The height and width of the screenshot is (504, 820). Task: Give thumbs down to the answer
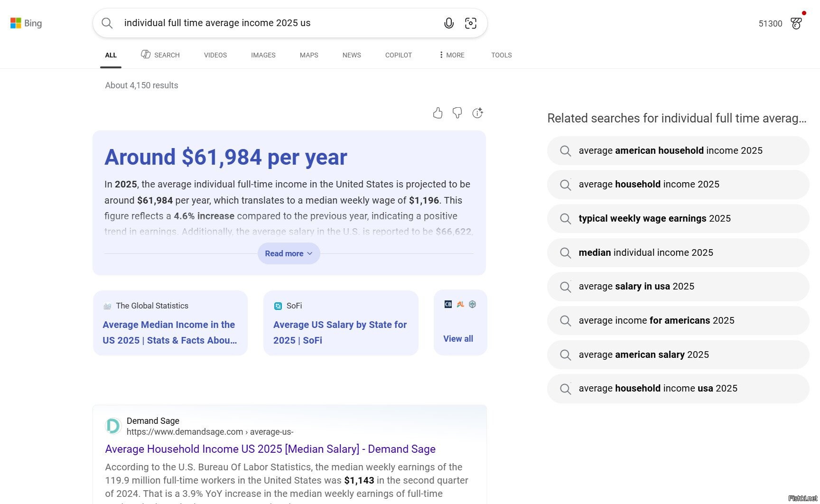pyautogui.click(x=457, y=113)
